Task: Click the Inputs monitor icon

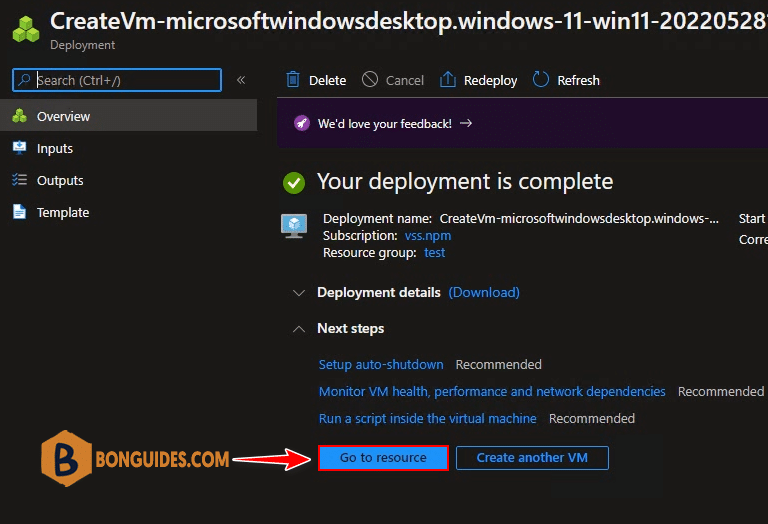Action: coord(20,147)
